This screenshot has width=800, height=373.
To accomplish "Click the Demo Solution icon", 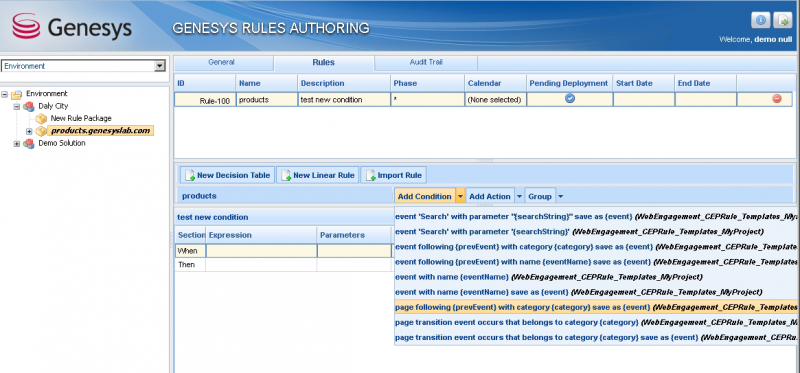I will (x=29, y=143).
